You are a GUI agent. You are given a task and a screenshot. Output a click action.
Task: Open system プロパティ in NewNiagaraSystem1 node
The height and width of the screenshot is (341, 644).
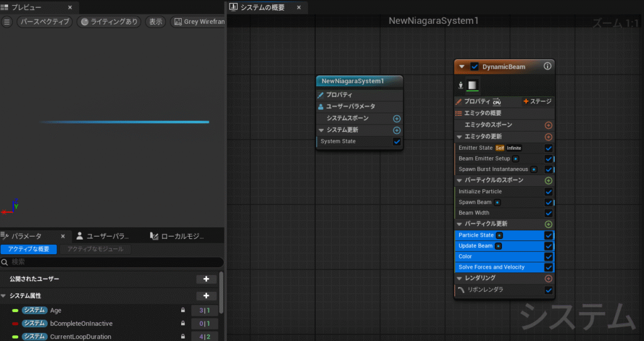point(359,95)
